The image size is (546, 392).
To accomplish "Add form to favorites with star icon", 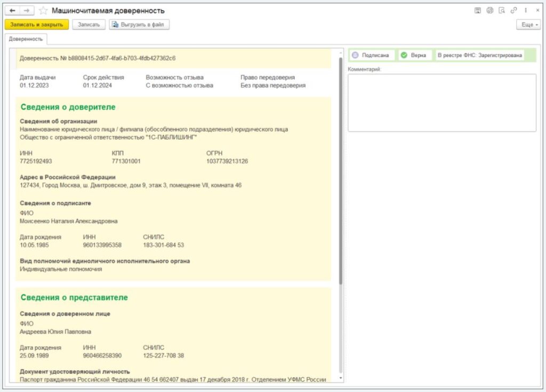I will pyautogui.click(x=43, y=11).
